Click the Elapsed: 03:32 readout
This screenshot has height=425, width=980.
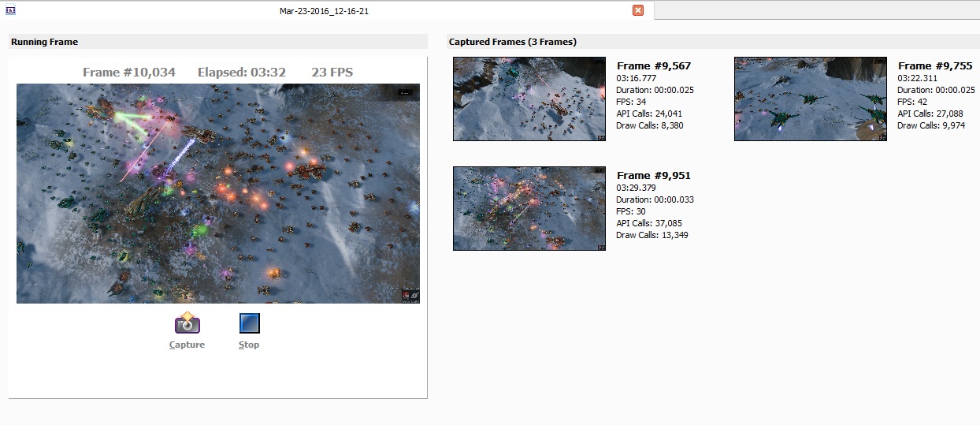242,72
